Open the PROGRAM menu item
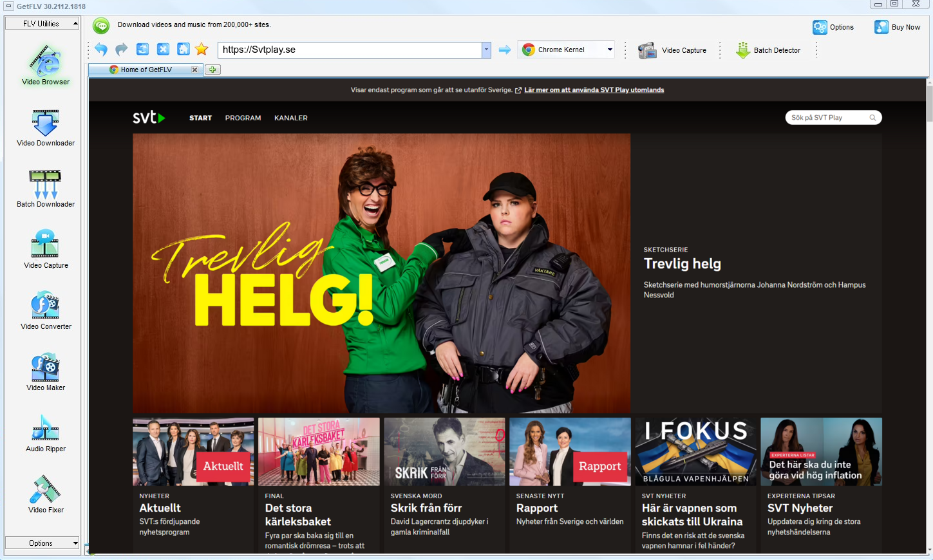 243,118
